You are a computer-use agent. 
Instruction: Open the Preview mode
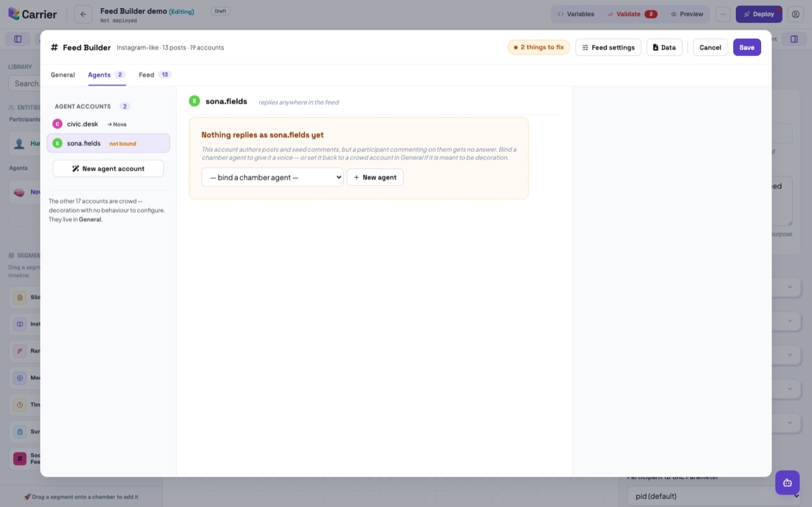click(x=687, y=14)
